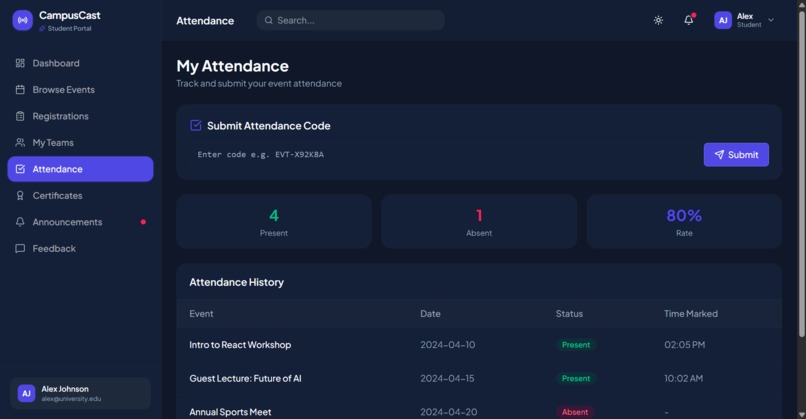Screen dimensions: 806x419
Task: Click the 10:02 AM time value
Action: (683, 378)
